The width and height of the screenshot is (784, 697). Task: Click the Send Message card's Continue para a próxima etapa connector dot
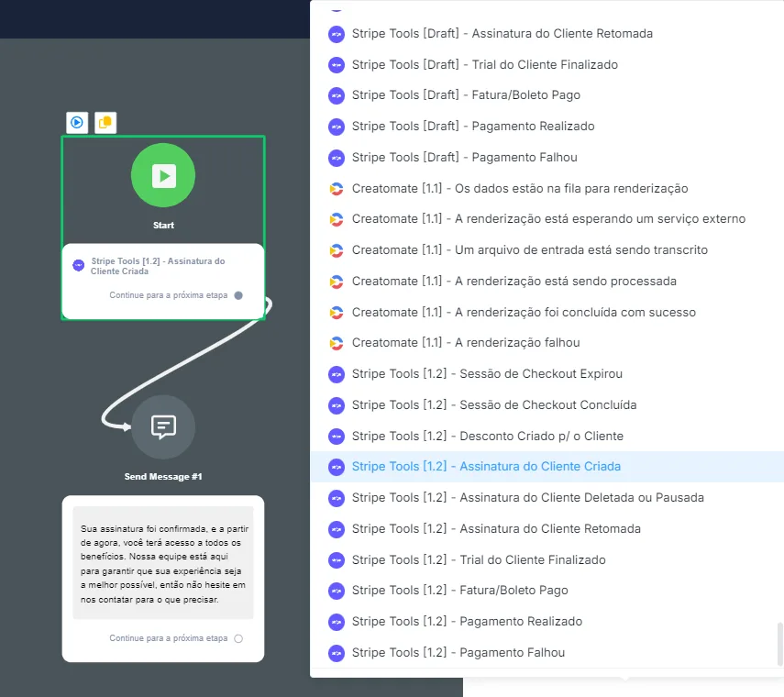(238, 638)
